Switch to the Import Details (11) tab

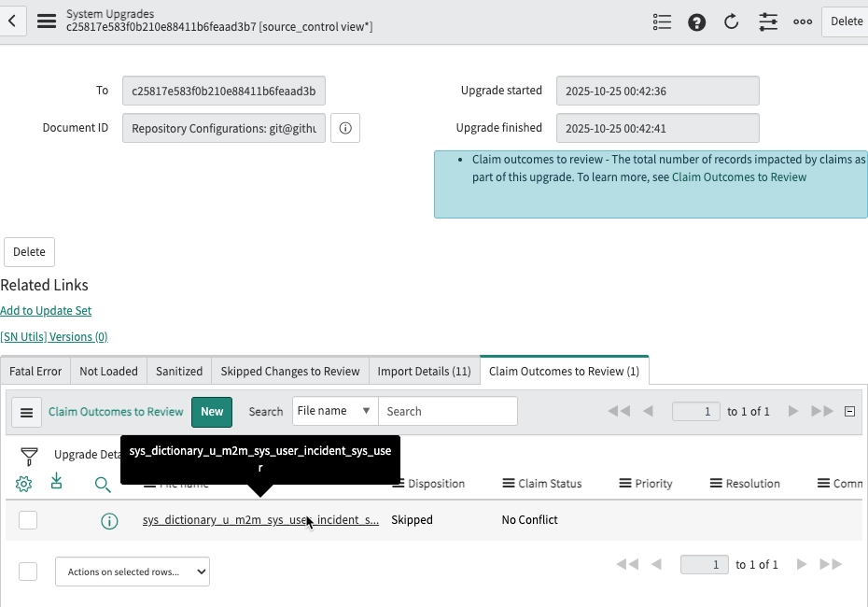click(424, 371)
